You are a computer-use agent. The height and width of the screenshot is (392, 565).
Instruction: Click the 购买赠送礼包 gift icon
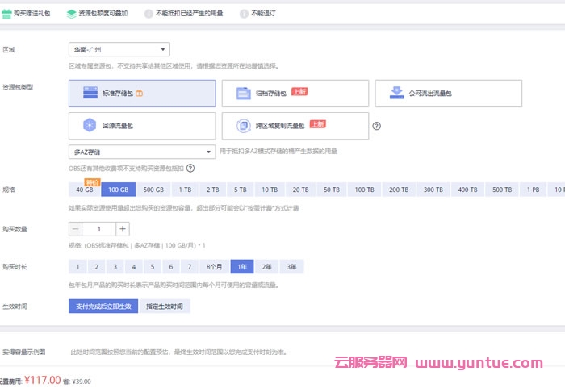click(x=6, y=14)
